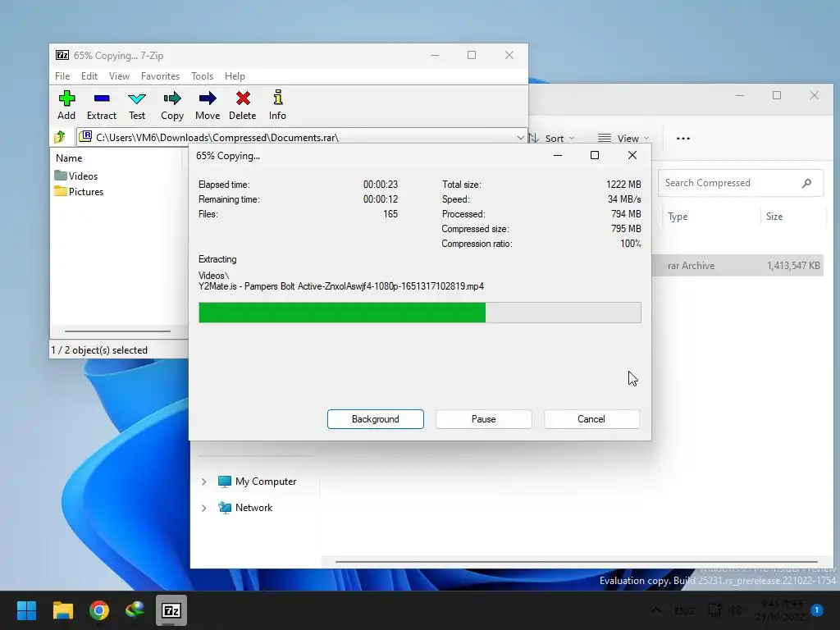Click the My Computer item in Explorer sidebar

(257, 481)
